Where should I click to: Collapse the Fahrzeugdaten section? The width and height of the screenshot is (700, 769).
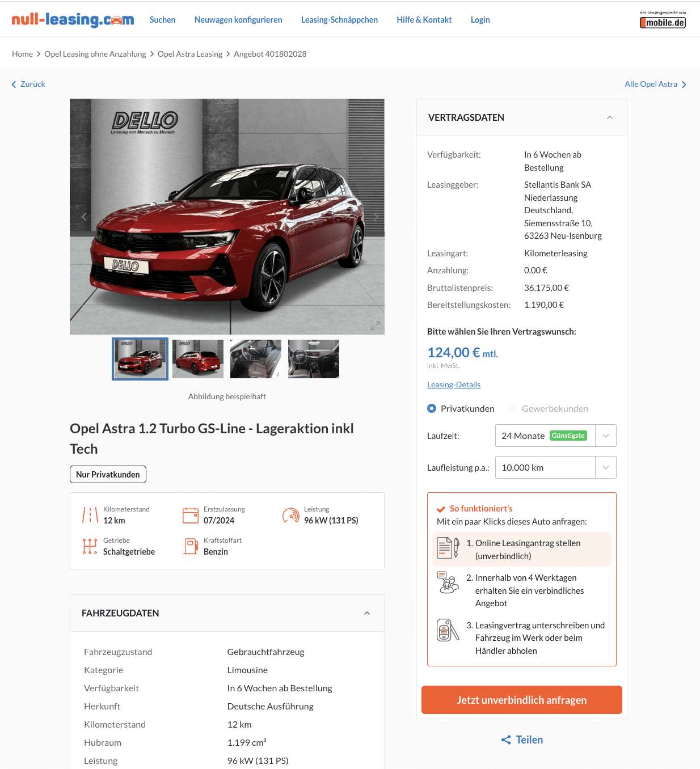click(x=367, y=613)
